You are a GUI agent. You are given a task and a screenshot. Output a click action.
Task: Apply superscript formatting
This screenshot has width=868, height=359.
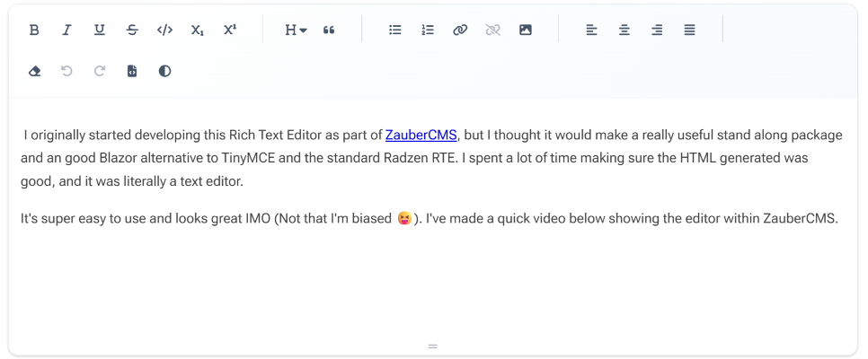(x=230, y=30)
